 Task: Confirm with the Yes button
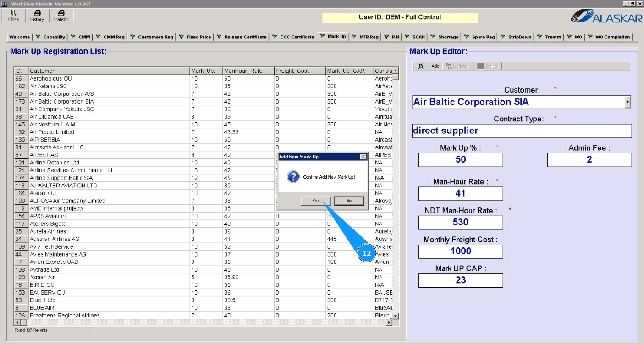316,201
